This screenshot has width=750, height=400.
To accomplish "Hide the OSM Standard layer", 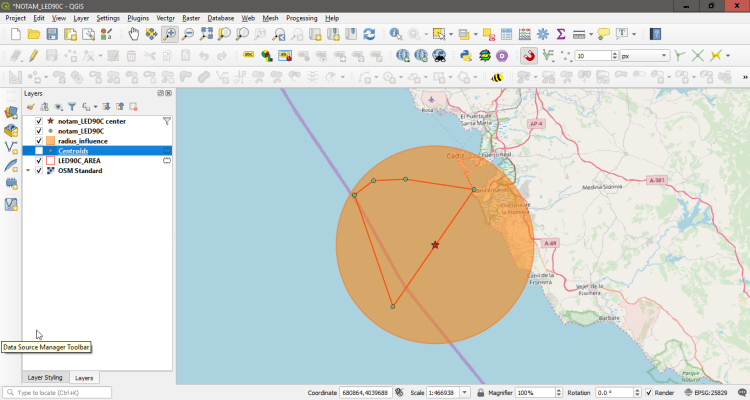I will [39, 170].
